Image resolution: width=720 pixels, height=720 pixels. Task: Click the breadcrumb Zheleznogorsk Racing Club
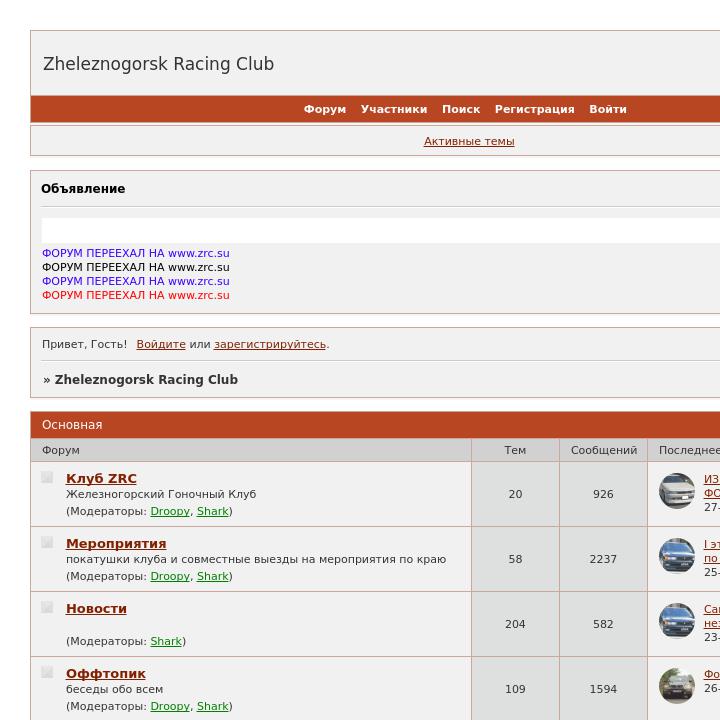point(146,380)
